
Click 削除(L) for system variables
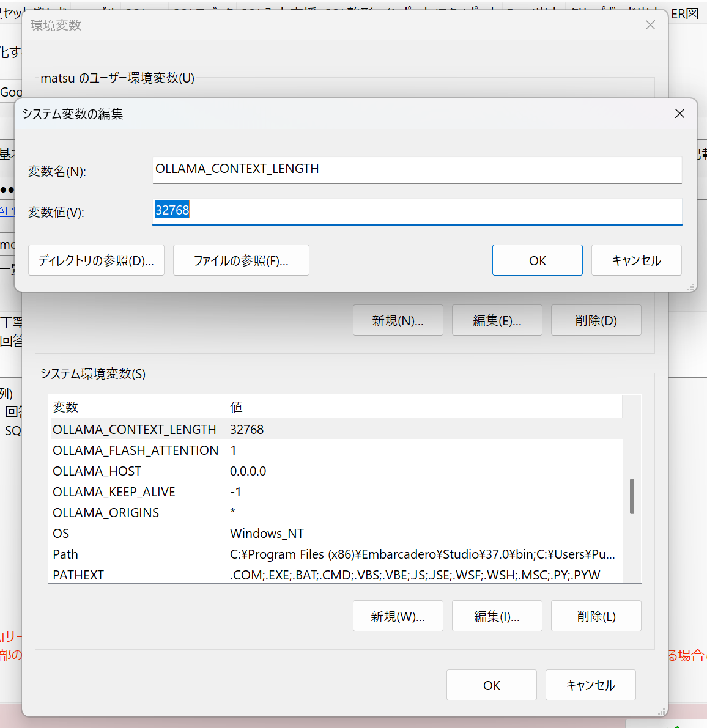point(596,616)
